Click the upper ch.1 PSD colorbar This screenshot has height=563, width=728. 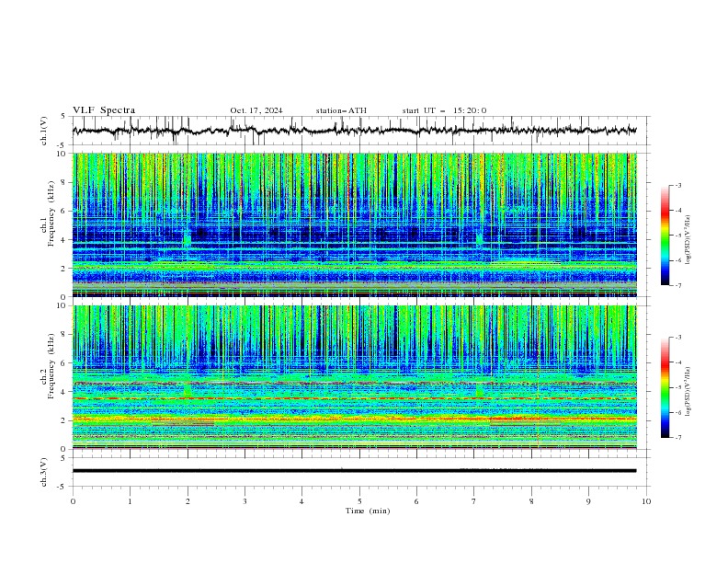[x=665, y=236]
